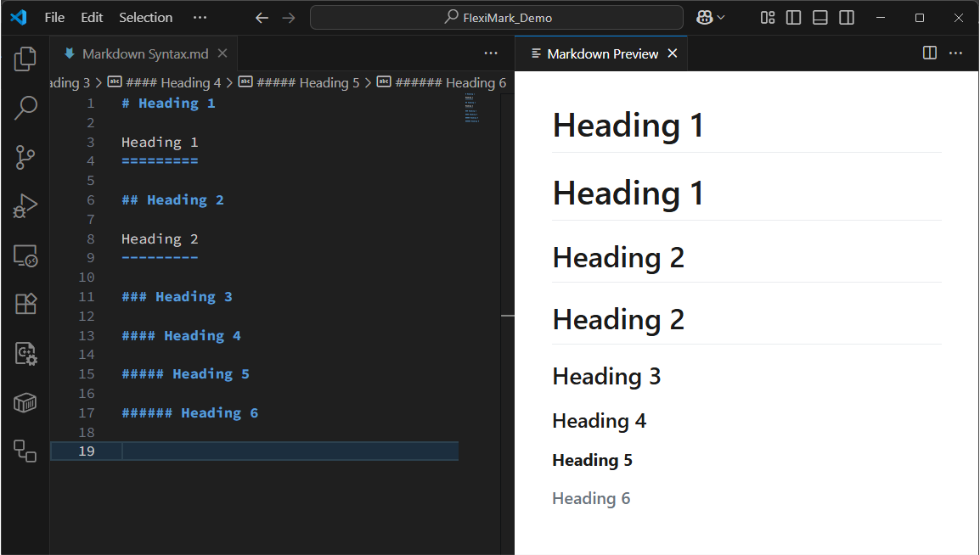The image size is (980, 555).
Task: Open Customize Layout button
Action: pyautogui.click(x=768, y=18)
